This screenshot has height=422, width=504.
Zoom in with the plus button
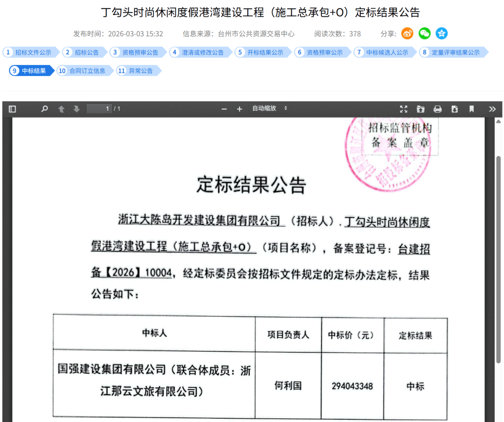(x=239, y=109)
